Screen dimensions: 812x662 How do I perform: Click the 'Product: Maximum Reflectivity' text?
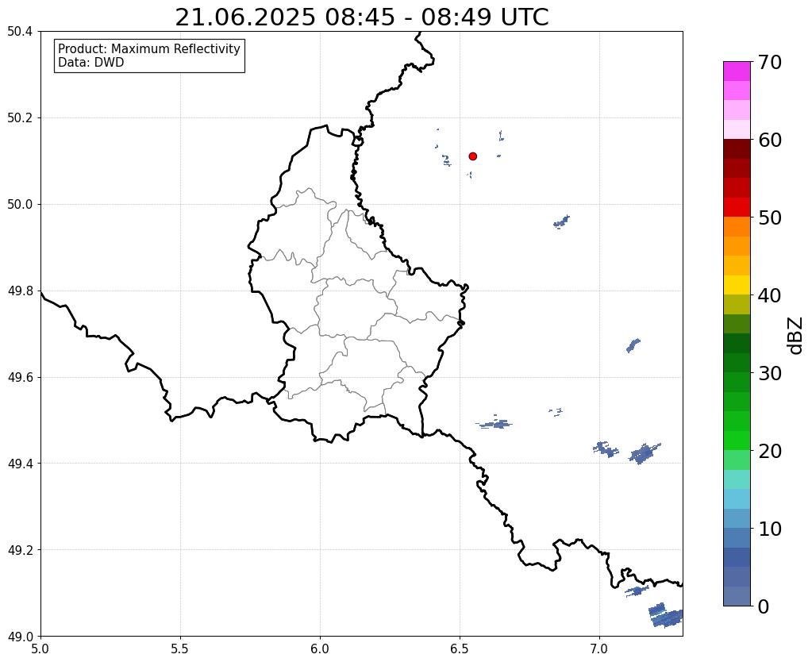coord(149,48)
